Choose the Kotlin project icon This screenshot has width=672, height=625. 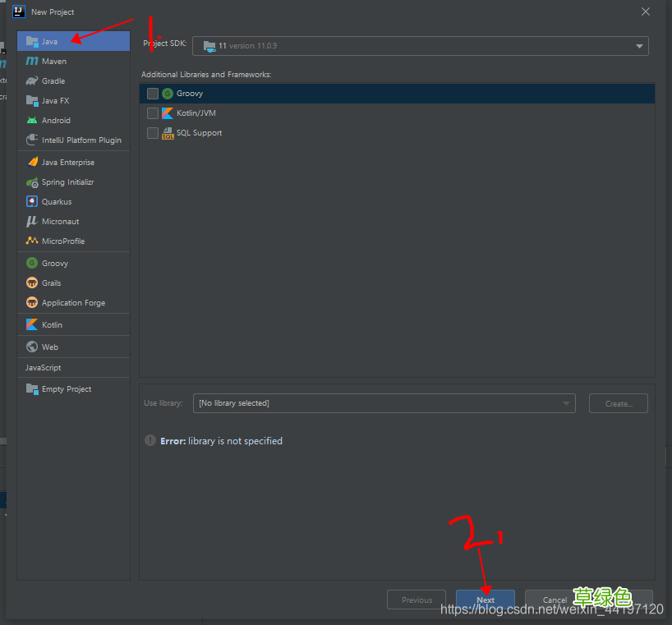[x=32, y=325]
